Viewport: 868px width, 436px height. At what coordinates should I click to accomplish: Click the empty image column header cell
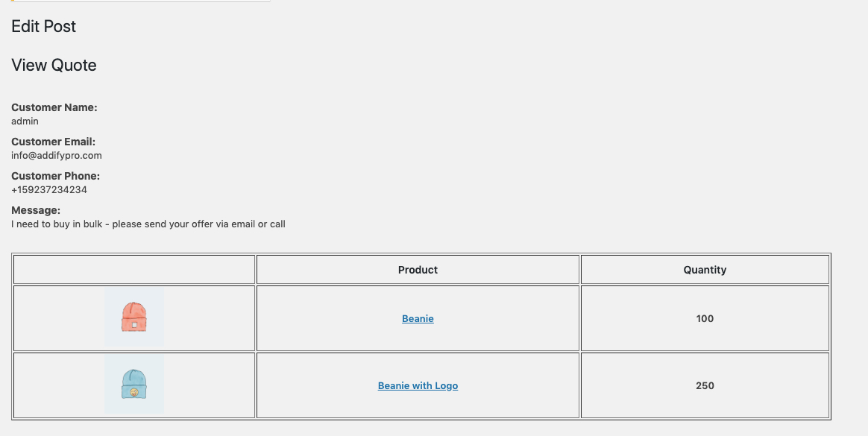tap(134, 270)
